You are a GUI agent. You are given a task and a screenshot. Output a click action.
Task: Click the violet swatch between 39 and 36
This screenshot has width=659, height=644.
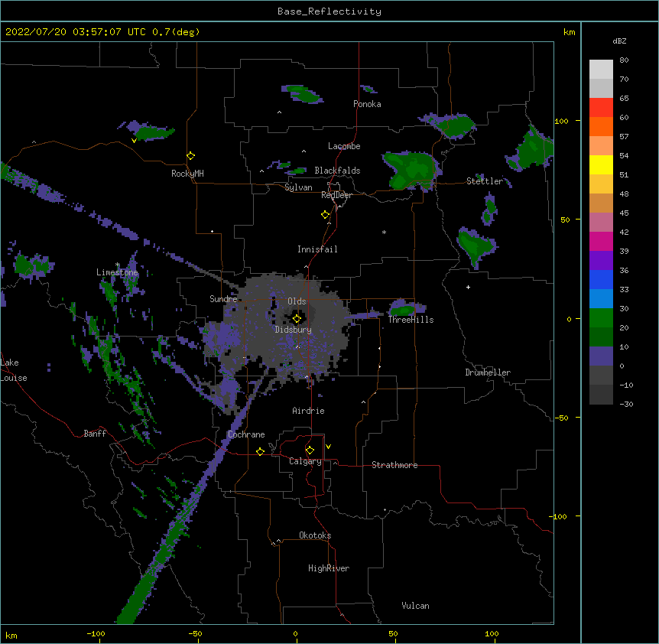(x=601, y=261)
